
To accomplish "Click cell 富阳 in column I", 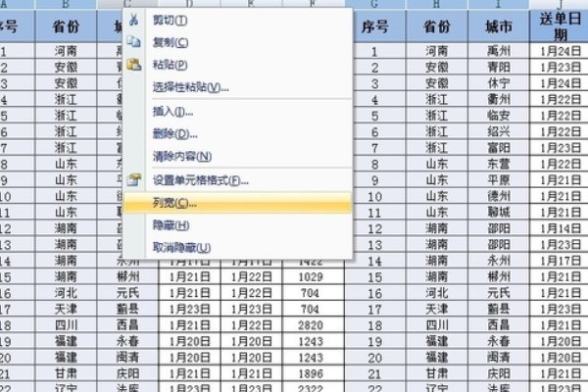I will (x=499, y=147).
